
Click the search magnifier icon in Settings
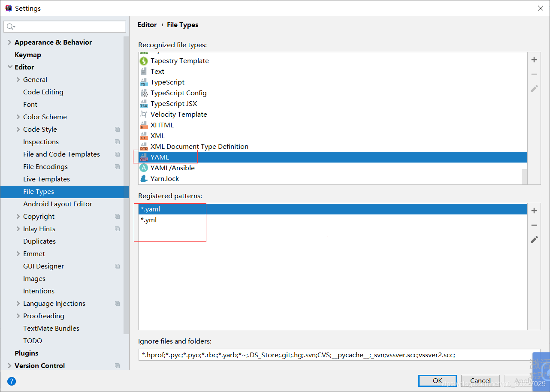[x=11, y=27]
